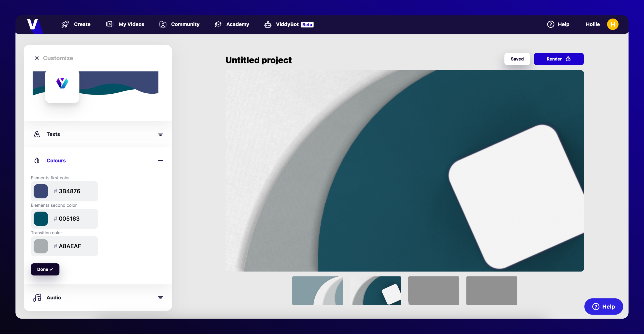Click the Elements first color label

(x=50, y=178)
